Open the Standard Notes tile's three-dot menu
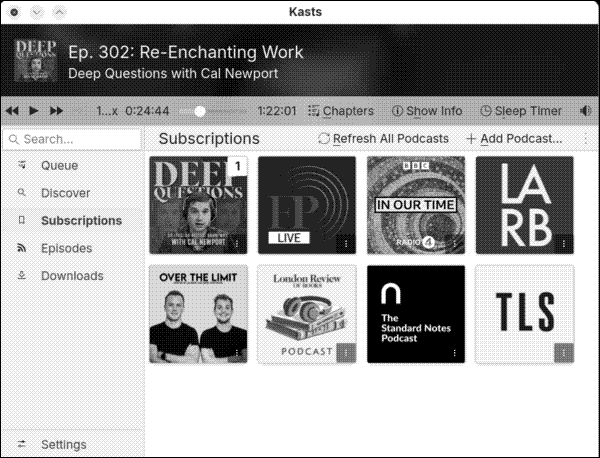This screenshot has height=458, width=600. [455, 353]
